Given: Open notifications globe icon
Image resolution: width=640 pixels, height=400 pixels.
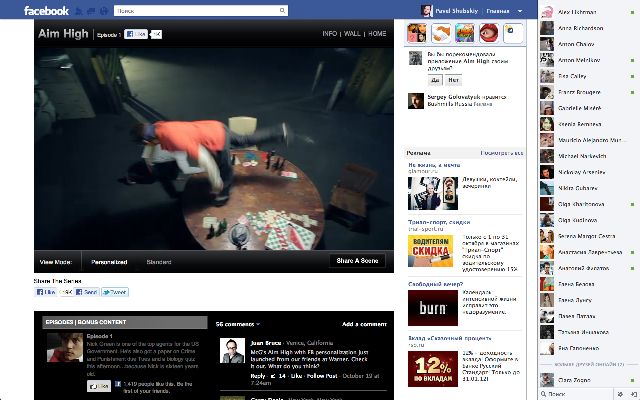Looking at the screenshot, I should point(104,11).
